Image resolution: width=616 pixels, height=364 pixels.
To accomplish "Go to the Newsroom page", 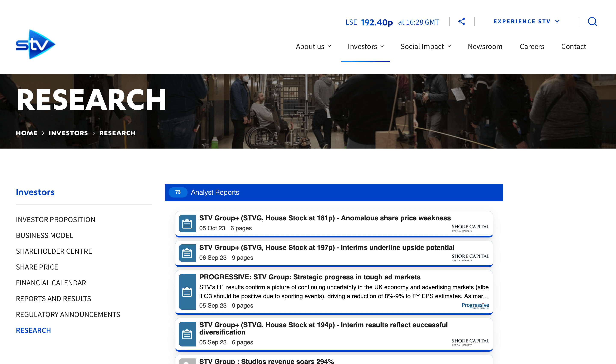I will [x=485, y=46].
